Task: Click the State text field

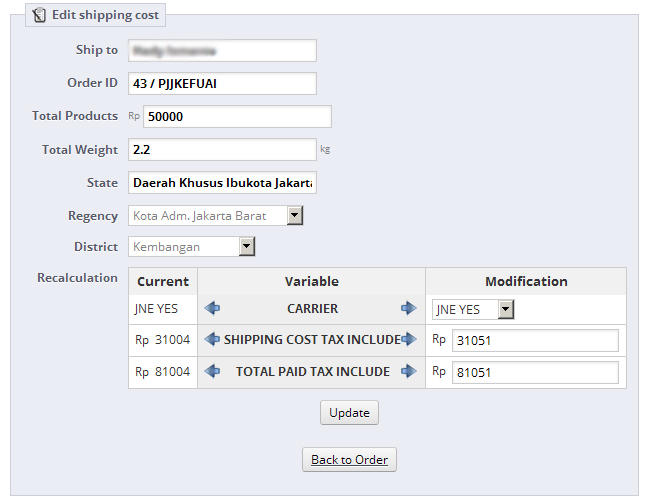Action: click(222, 184)
